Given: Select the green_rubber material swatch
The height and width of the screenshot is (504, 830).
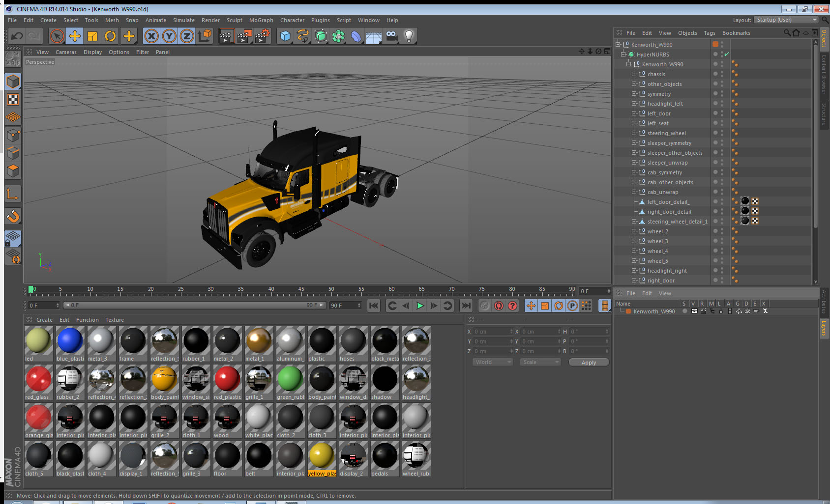Looking at the screenshot, I should pyautogui.click(x=291, y=383).
